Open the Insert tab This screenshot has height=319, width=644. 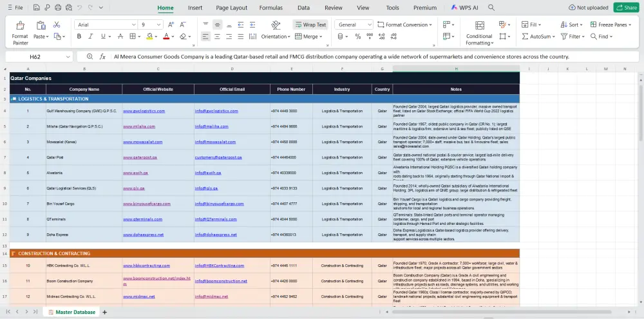click(x=195, y=8)
